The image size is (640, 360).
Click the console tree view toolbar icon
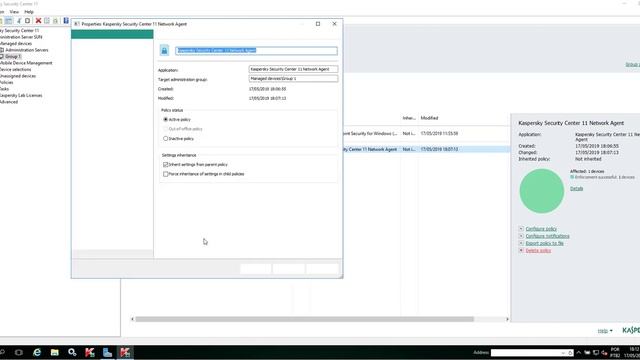pos(9,20)
